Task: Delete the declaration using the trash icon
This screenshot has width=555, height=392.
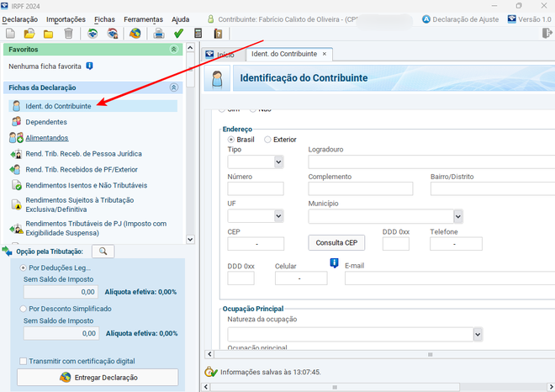Action: pos(68,34)
